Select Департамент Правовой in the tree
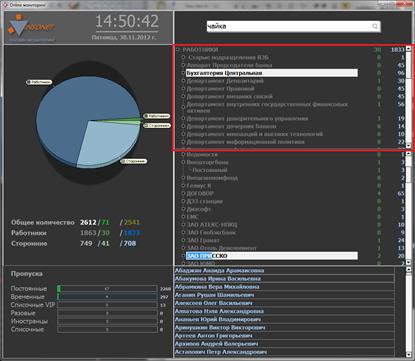The width and height of the screenshot is (415, 361). click(220, 89)
